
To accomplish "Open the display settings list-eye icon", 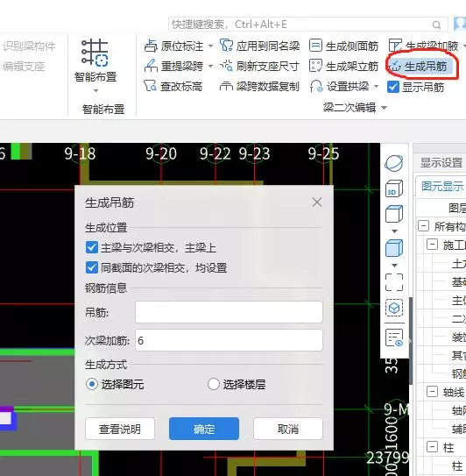I will click(x=394, y=337).
